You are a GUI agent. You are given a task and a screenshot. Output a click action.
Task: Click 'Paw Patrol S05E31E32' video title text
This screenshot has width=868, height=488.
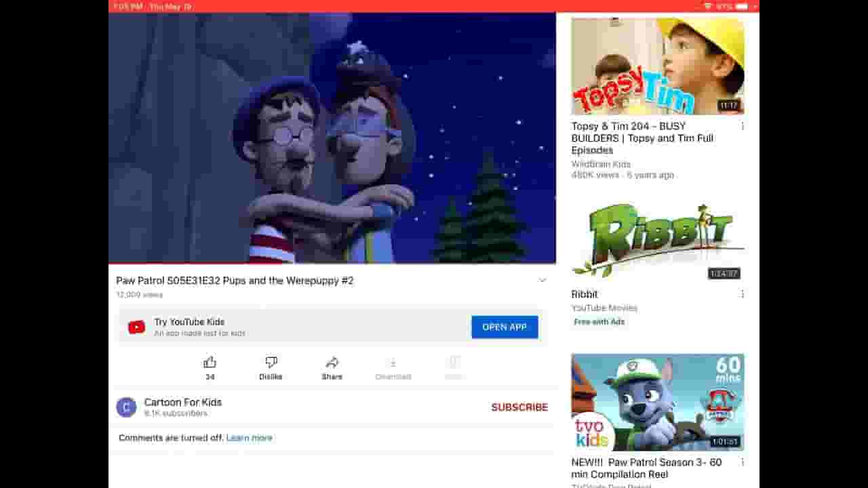235,281
